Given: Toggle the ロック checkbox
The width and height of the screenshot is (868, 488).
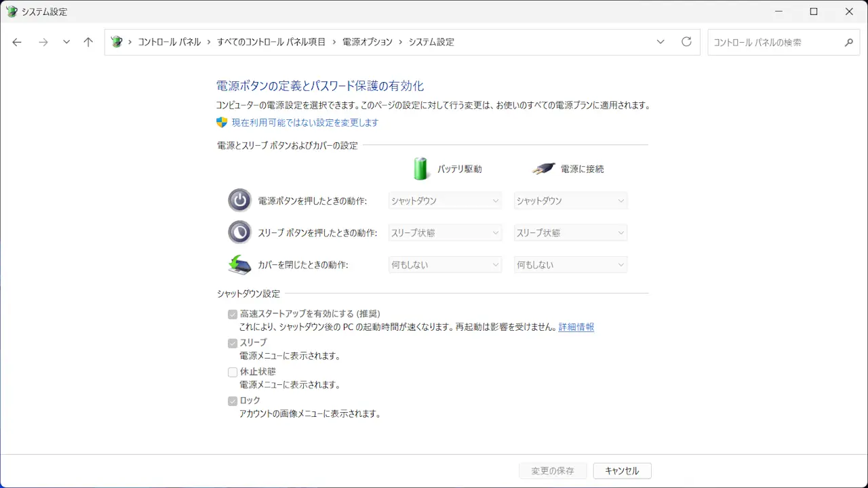Looking at the screenshot, I should point(233,401).
